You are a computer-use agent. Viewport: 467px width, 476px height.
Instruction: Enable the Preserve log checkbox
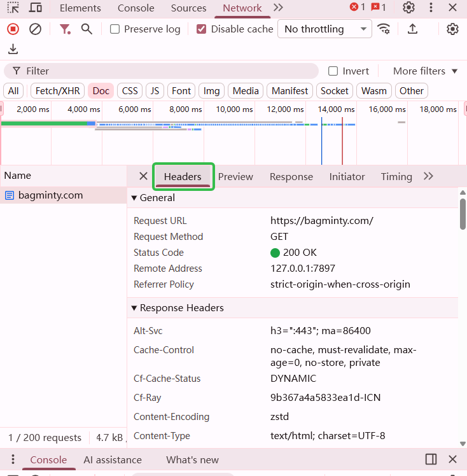tap(115, 29)
